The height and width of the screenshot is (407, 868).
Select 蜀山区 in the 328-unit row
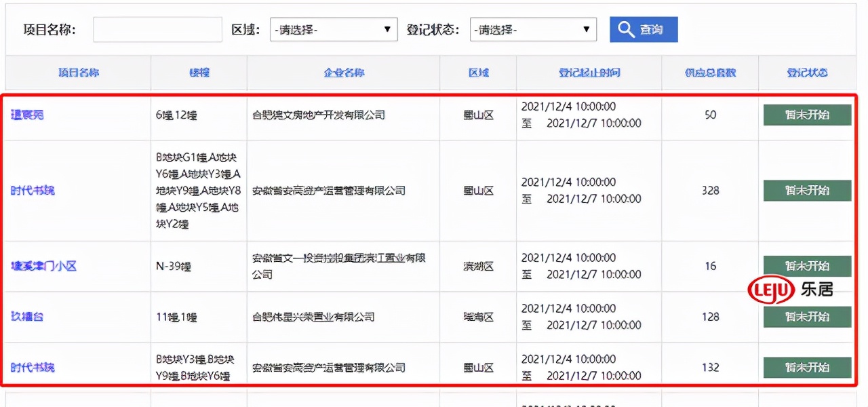(478, 190)
